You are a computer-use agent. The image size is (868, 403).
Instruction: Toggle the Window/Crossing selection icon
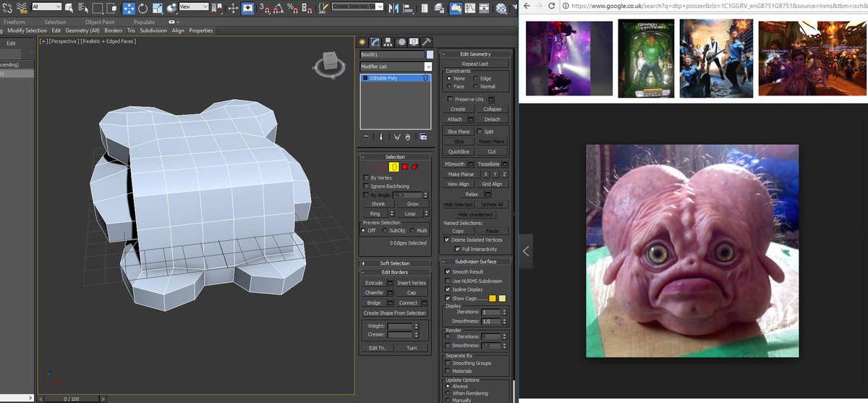pos(112,8)
